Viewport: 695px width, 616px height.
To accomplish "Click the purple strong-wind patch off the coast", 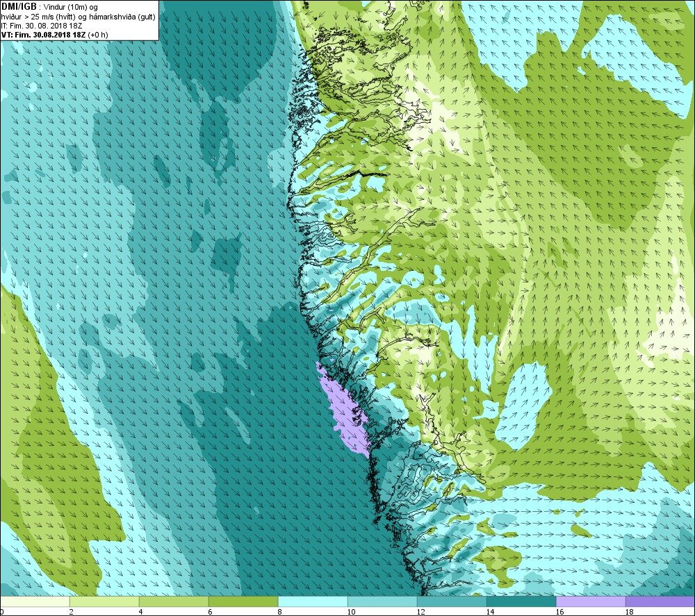I will point(345,412).
